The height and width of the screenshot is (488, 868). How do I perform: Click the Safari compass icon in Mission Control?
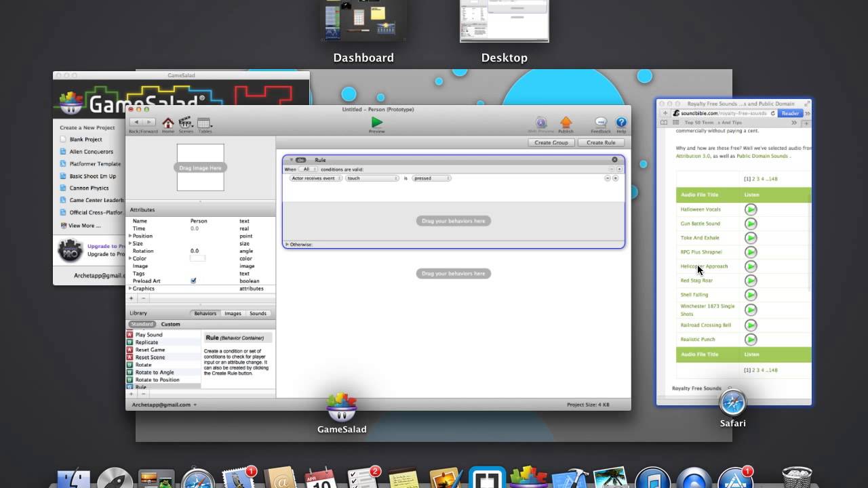click(x=733, y=403)
